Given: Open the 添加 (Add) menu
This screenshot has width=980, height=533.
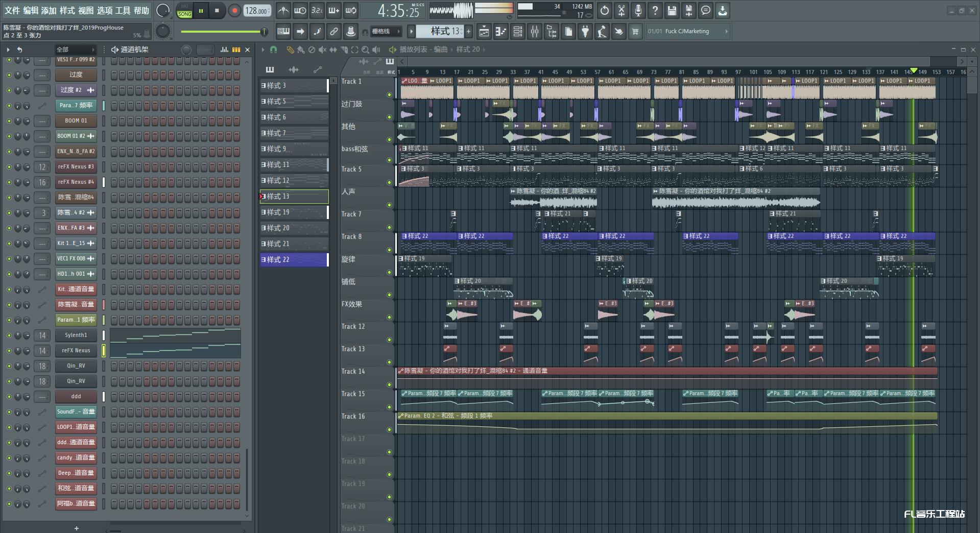Looking at the screenshot, I should click(49, 10).
